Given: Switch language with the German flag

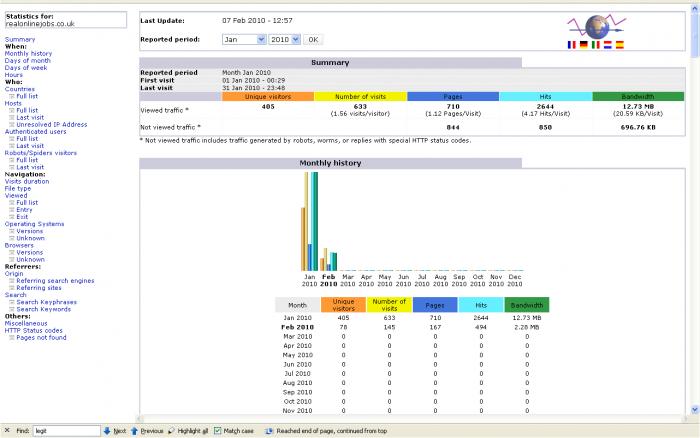Looking at the screenshot, I should [x=583, y=45].
